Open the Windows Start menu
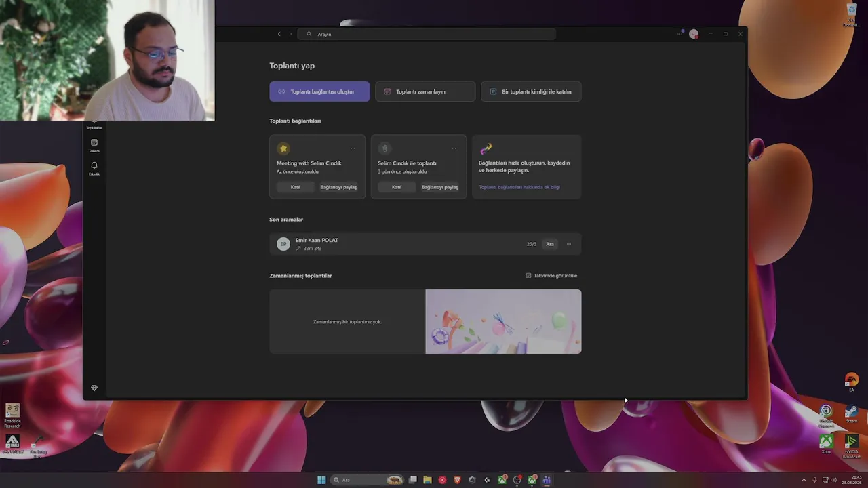This screenshot has height=488, width=868. coord(321,480)
